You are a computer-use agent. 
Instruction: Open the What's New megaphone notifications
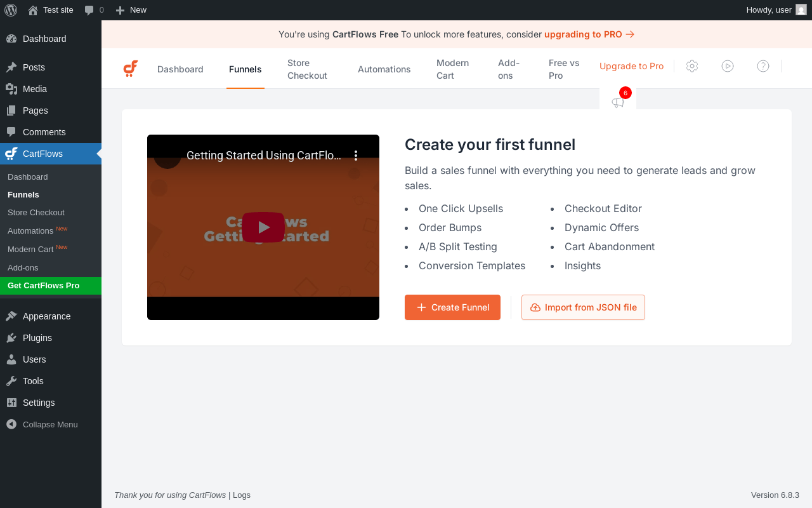pyautogui.click(x=618, y=102)
